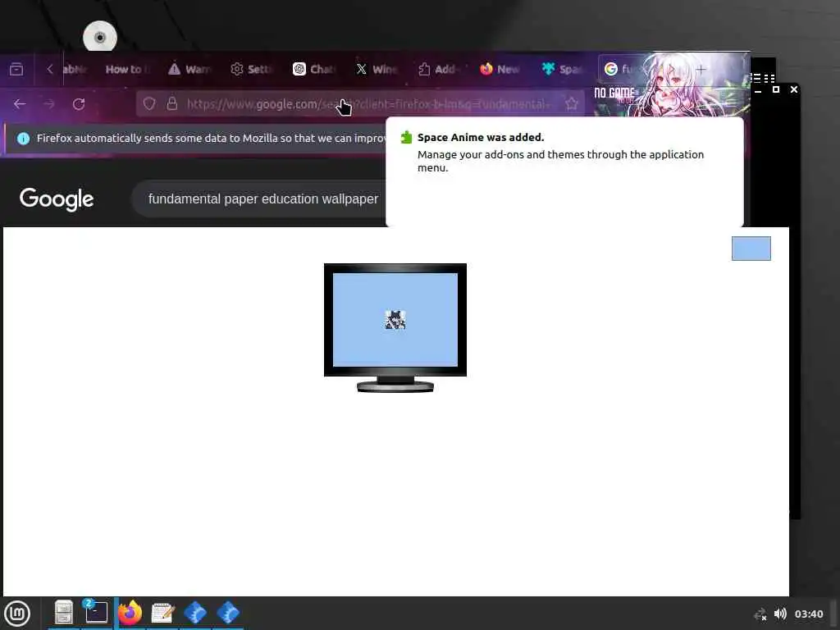Viewport: 840px width, 630px height.
Task: Go forward one page
Action: 49,104
